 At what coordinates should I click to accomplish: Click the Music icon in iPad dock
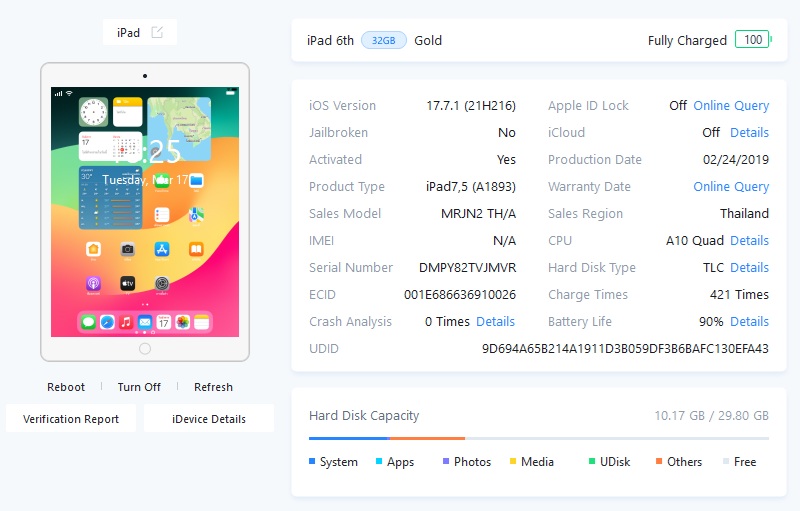tap(126, 322)
